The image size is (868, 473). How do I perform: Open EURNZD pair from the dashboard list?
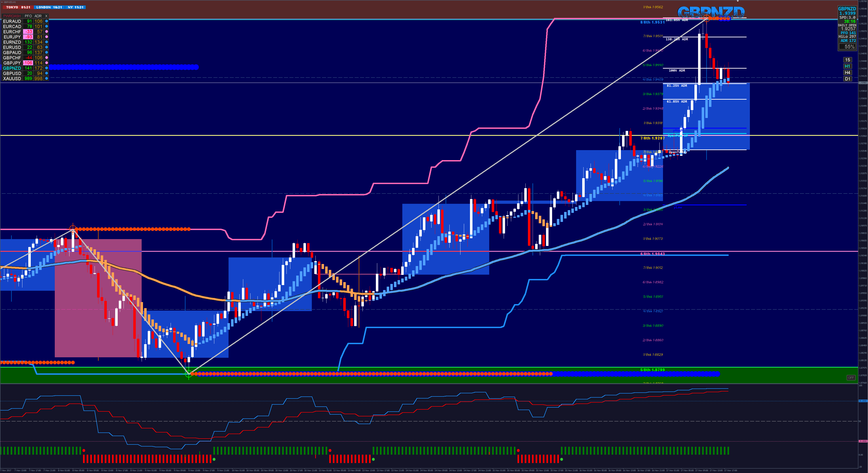(12, 42)
